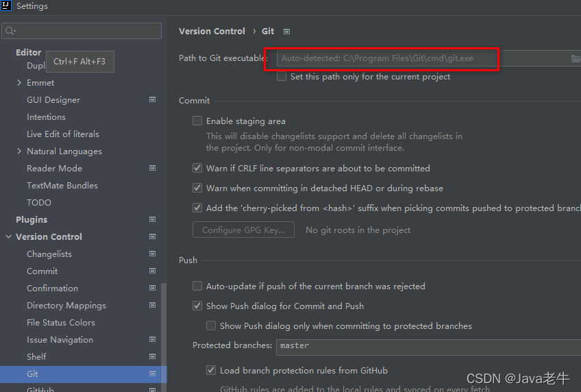Open the Plugins settings page
The image size is (581, 392).
(x=32, y=220)
